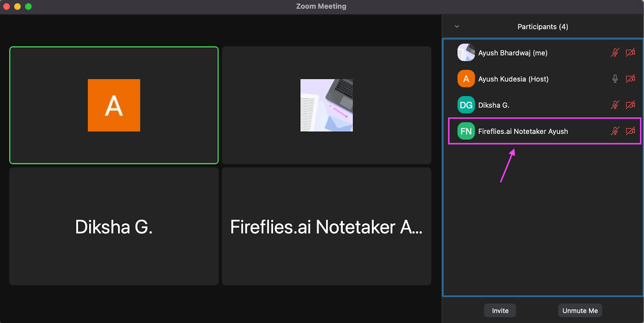Click the orange A avatar for Ayush Kudesia
The image size is (644, 323).
click(x=466, y=79)
